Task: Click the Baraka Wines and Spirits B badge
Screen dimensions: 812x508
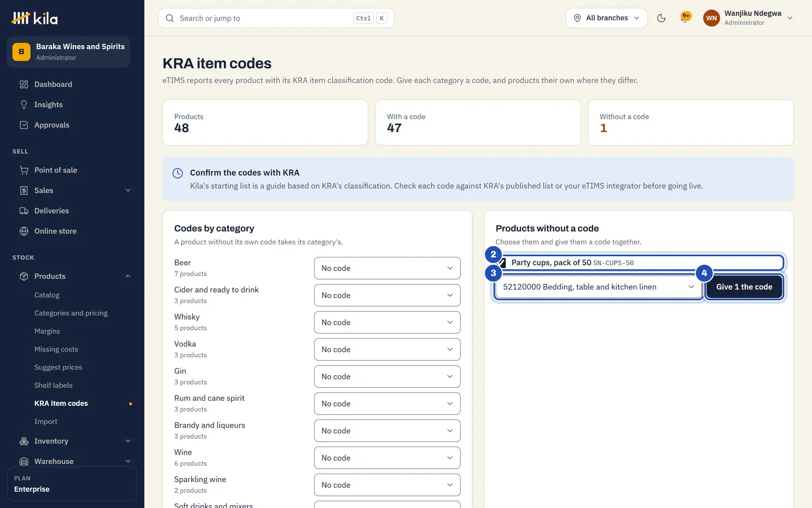Action: point(21,51)
